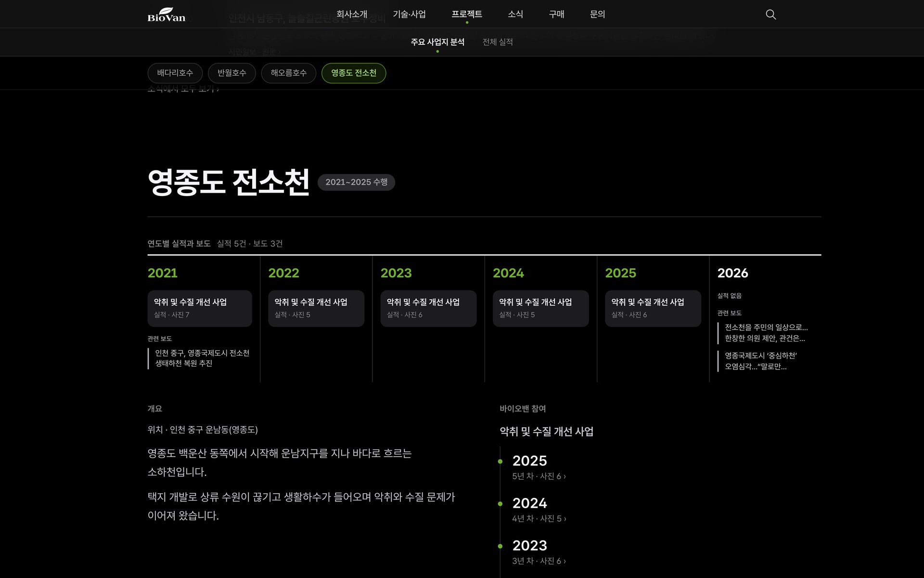
Task: Select the 영종도 전소천 chip
Action: [354, 73]
